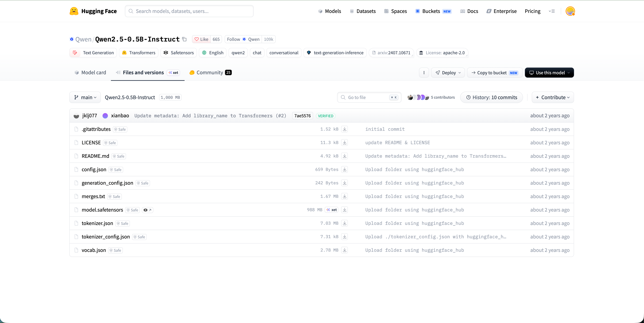Switch to the Model card tab
644x323 pixels.
(90, 73)
